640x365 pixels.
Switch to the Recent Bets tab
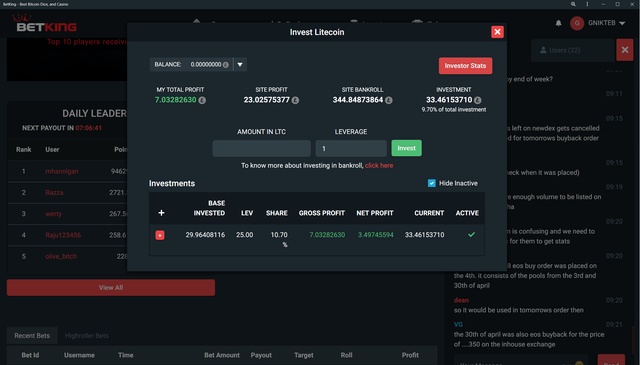[x=32, y=336]
